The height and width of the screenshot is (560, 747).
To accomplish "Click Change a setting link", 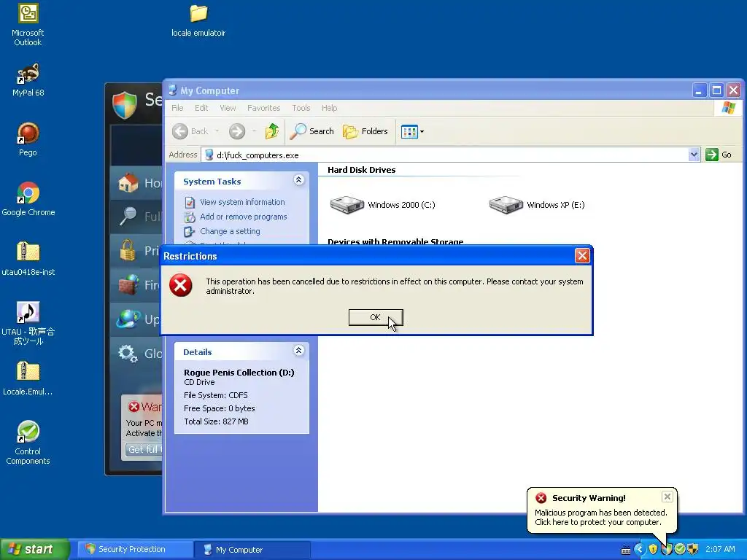I will [x=230, y=231].
